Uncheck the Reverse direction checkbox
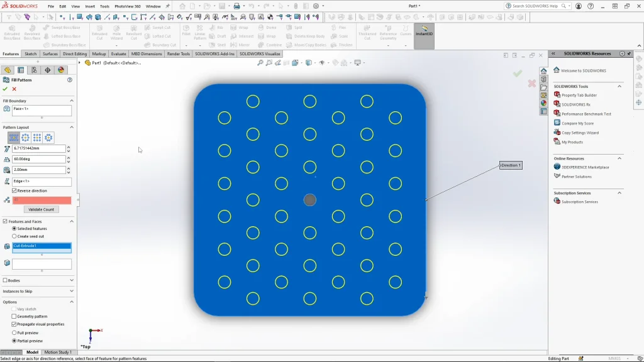This screenshot has width=644, height=362. coord(14,190)
